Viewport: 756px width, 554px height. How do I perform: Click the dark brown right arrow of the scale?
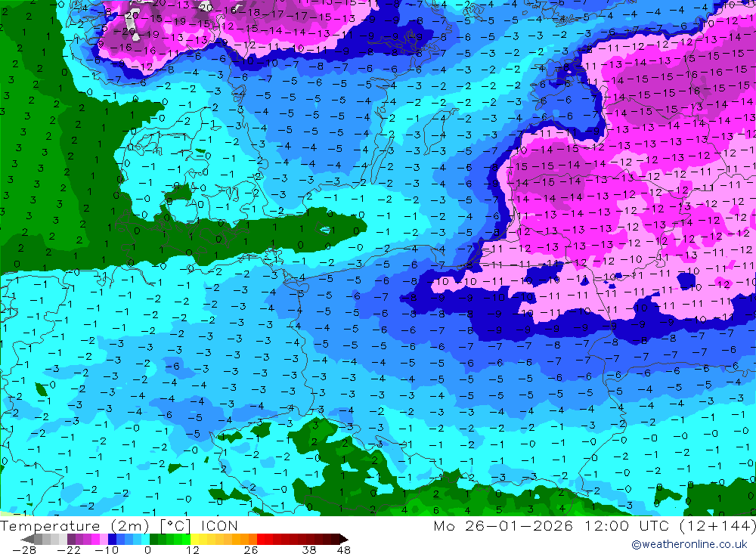click(x=344, y=540)
